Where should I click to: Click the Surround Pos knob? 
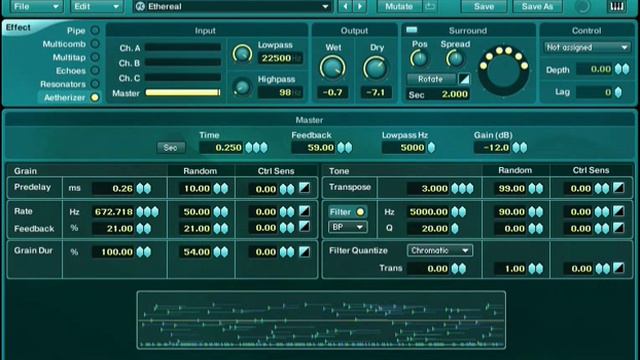419,59
